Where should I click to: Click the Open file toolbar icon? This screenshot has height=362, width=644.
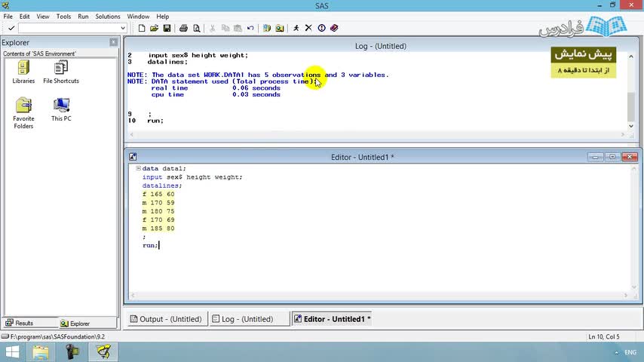click(154, 28)
